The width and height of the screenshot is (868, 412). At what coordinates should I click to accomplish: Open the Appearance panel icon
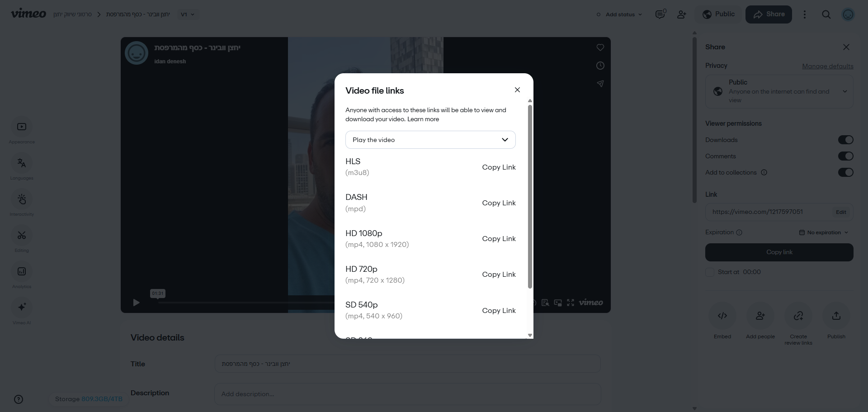point(22,127)
